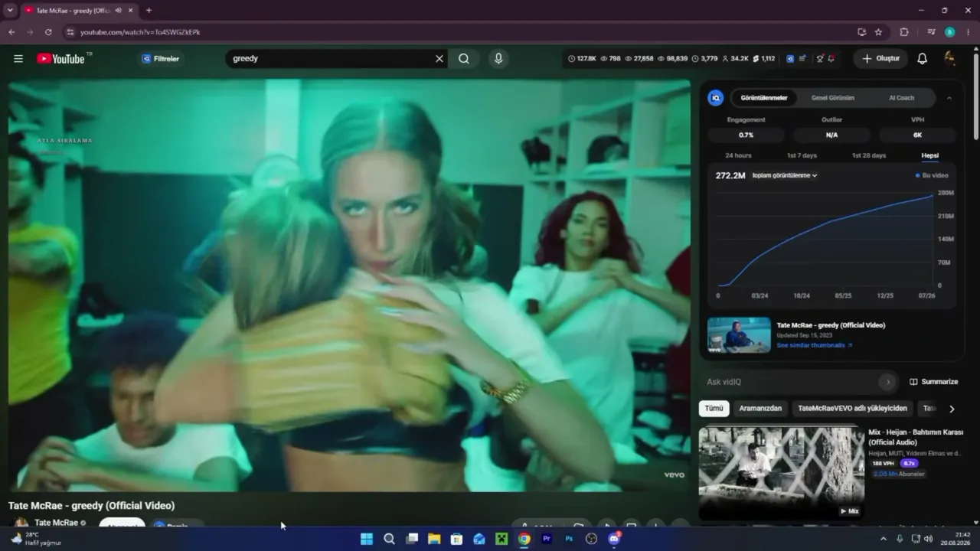The width and height of the screenshot is (980, 551).
Task: Open 'Mix - Heijan - Bahtımın Karası' title
Action: pos(916,437)
